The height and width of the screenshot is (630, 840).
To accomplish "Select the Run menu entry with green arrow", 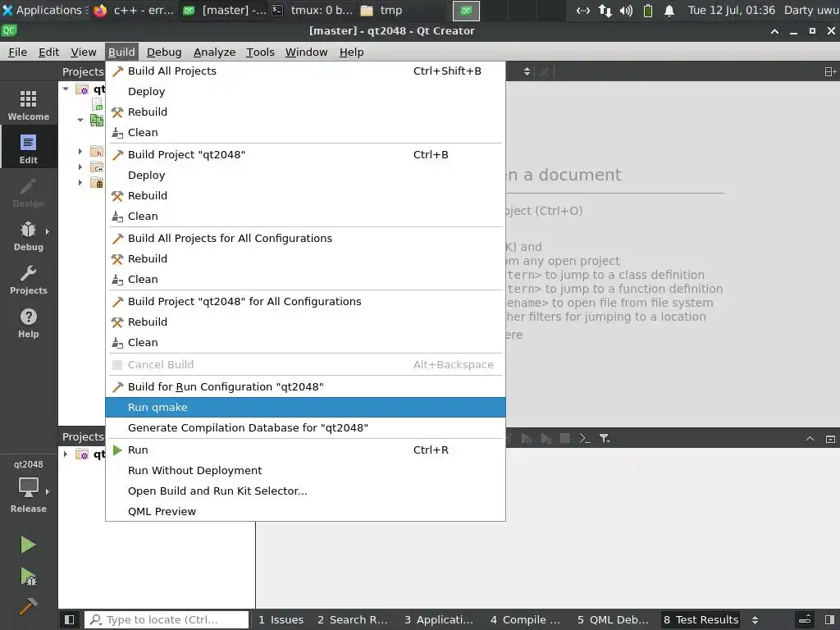I will click(305, 450).
